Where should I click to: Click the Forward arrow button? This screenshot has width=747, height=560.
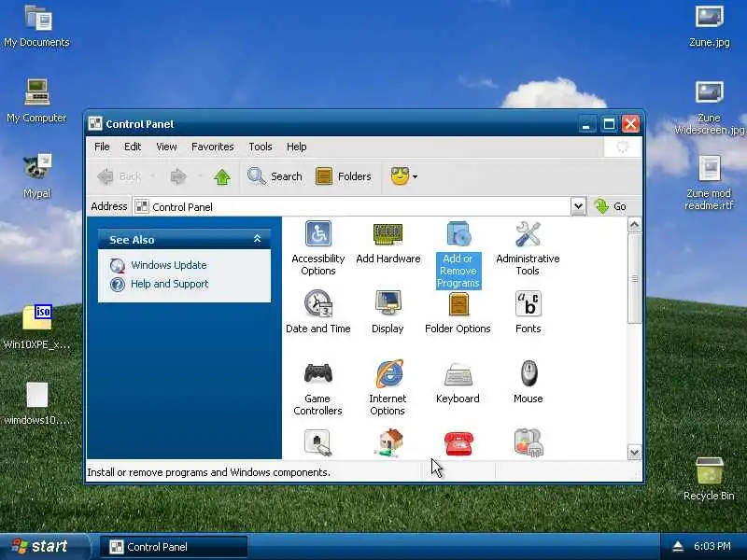[x=178, y=176]
